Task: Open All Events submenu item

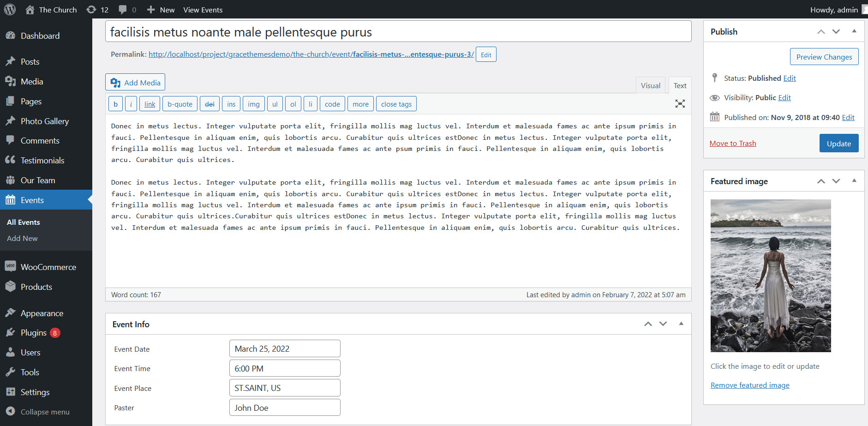Action: pos(24,222)
